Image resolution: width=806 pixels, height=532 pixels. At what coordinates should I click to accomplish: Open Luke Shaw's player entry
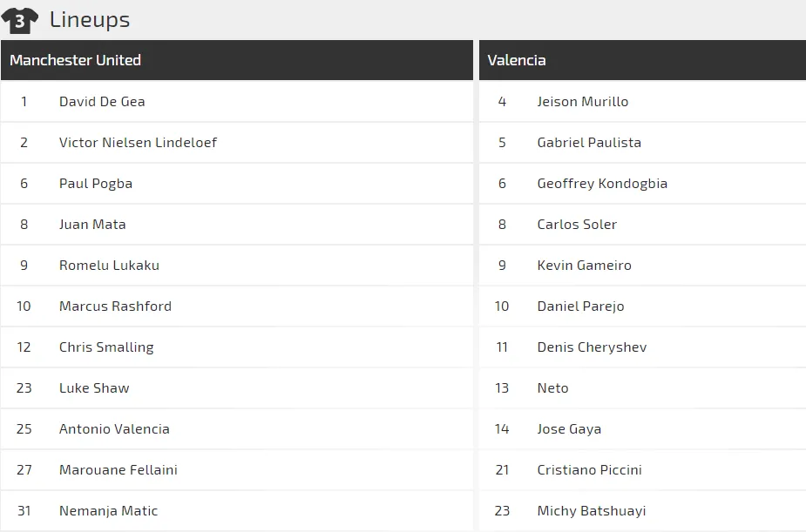coord(94,388)
